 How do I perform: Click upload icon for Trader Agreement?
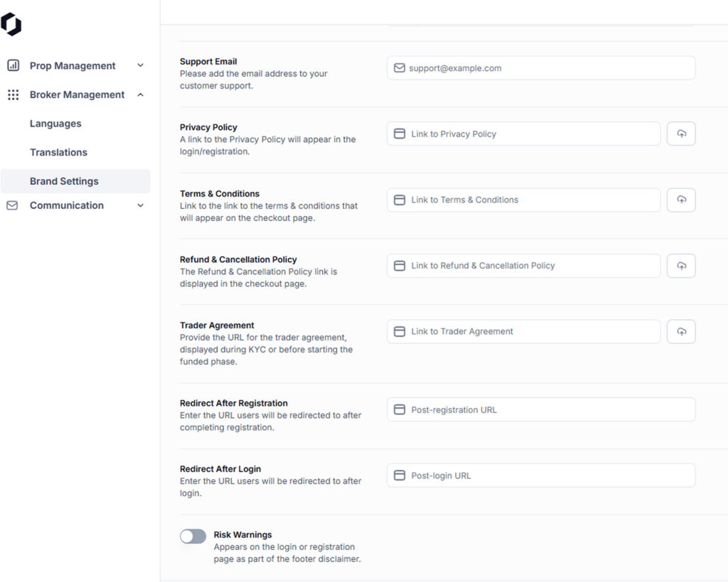[681, 331]
